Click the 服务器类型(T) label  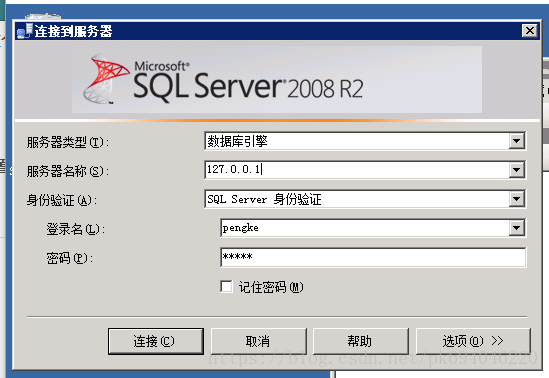click(x=68, y=142)
